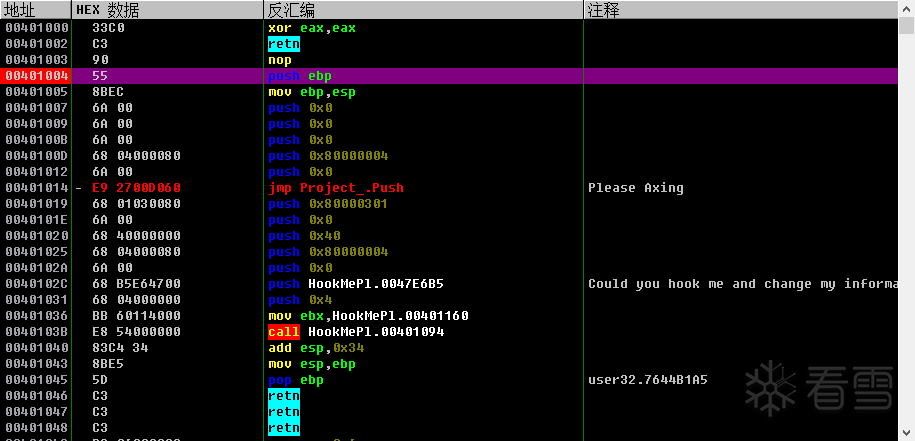
Task: Click the mov esp,ebp instruction
Action: [312, 364]
